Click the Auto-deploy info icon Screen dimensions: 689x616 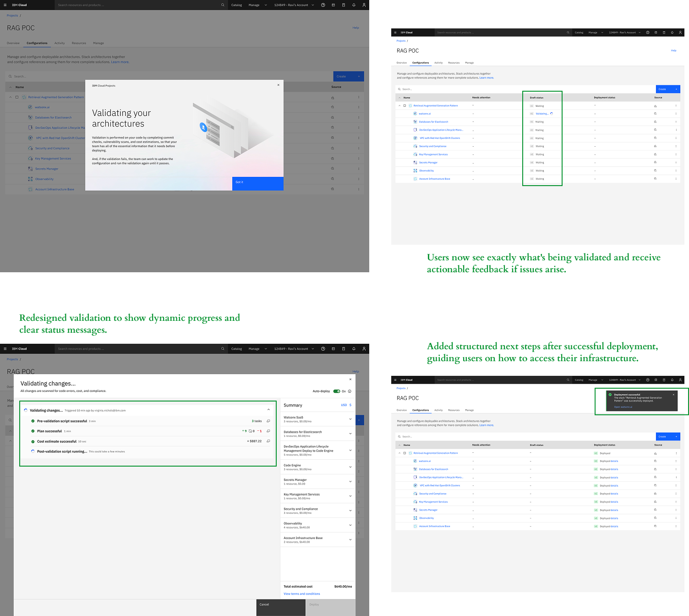coord(349,391)
